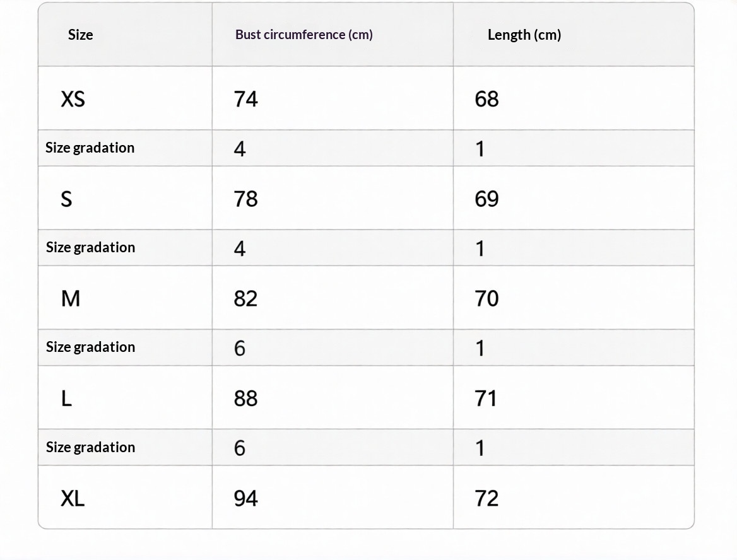Select the XL size cell
This screenshot has height=560, width=737.
[x=73, y=499]
